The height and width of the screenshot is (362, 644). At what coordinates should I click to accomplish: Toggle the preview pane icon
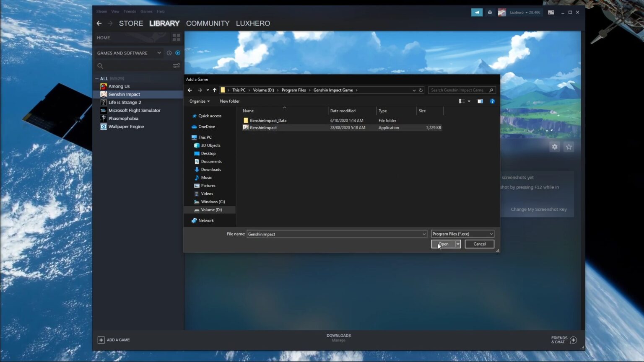pos(480,101)
